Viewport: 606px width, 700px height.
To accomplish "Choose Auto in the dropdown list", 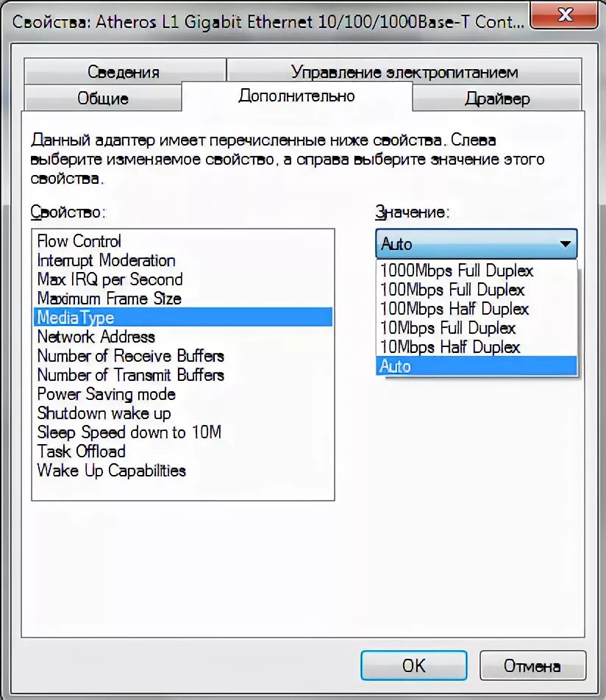I will 477,366.
